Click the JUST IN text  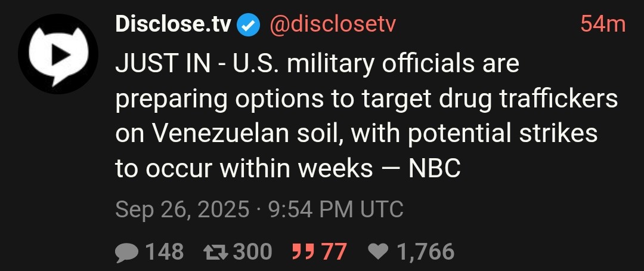(x=153, y=64)
